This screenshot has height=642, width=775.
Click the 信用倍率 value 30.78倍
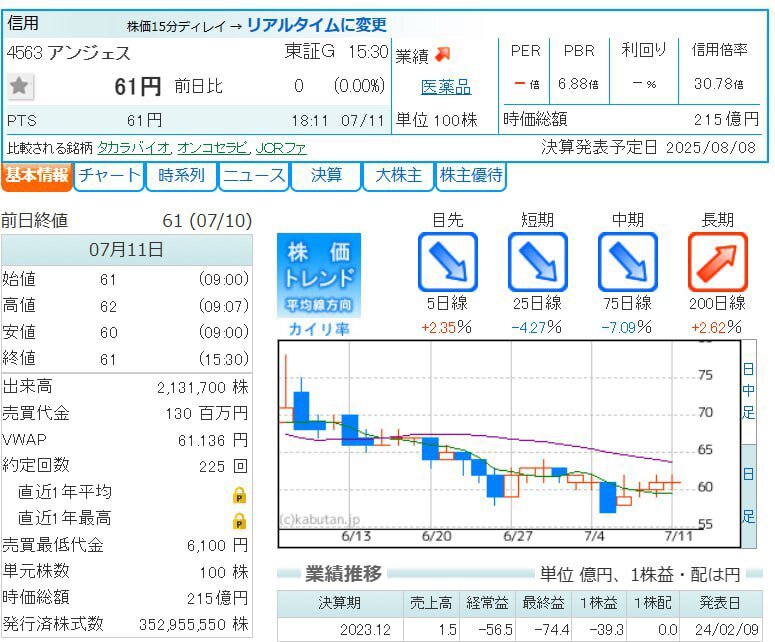pyautogui.click(x=718, y=84)
